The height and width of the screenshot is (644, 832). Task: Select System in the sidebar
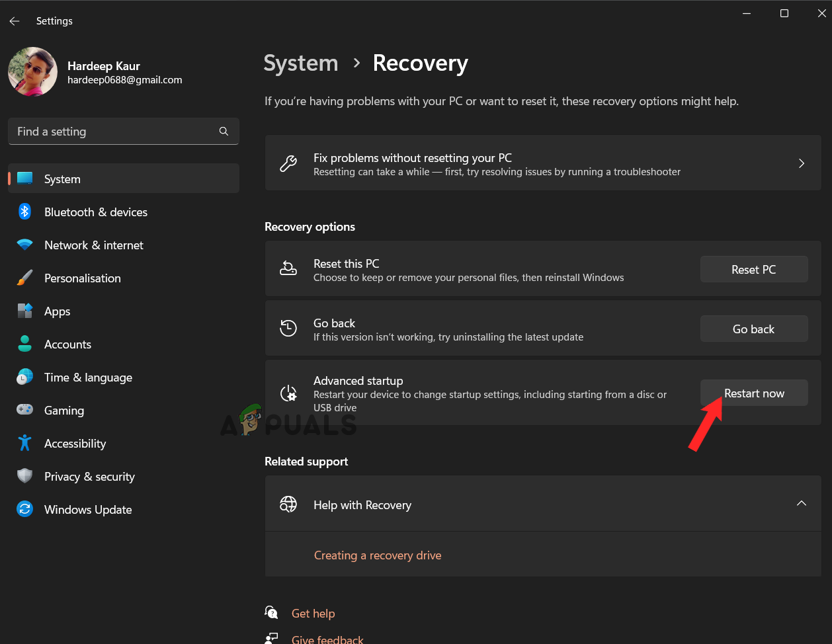62,179
